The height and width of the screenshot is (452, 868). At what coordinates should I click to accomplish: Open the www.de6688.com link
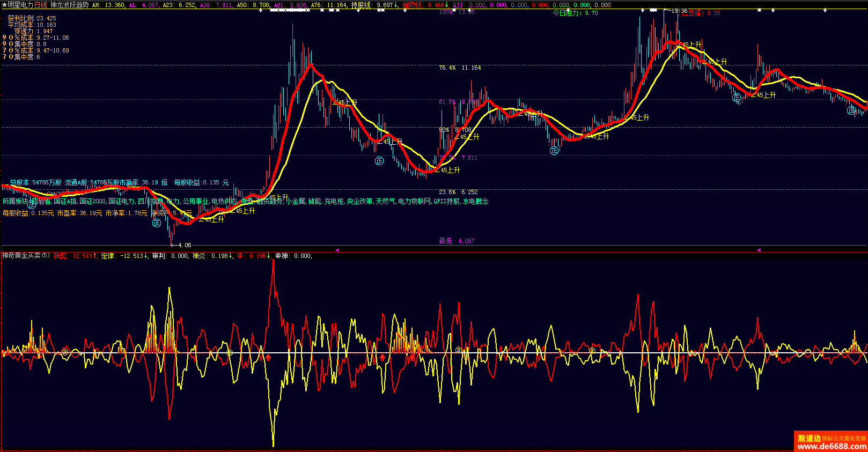click(832, 446)
